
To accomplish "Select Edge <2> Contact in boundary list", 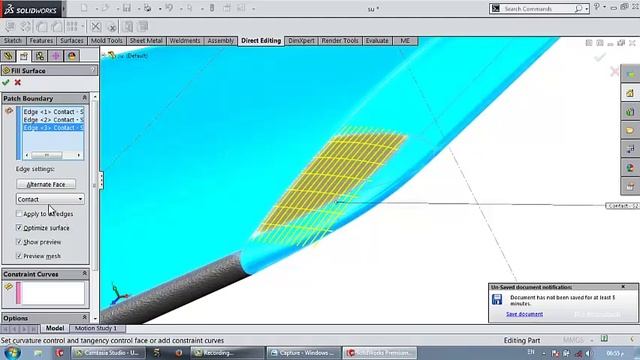I will [53, 120].
